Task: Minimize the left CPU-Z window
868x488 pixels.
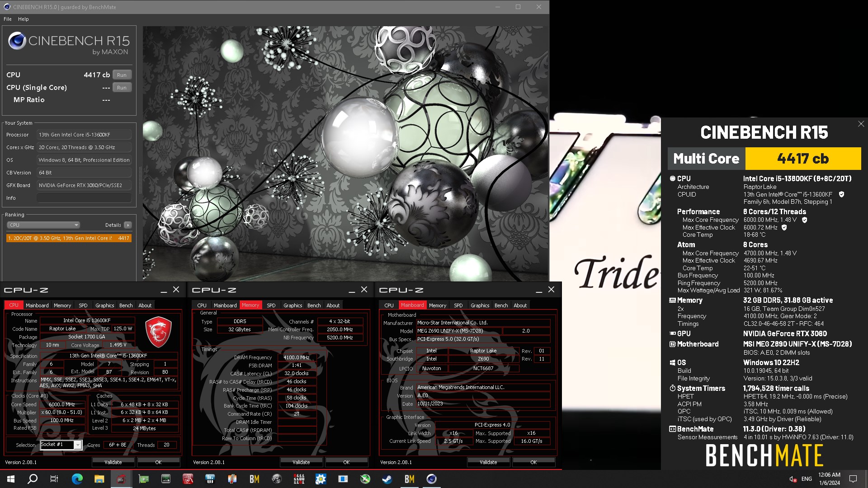Action: coord(164,290)
